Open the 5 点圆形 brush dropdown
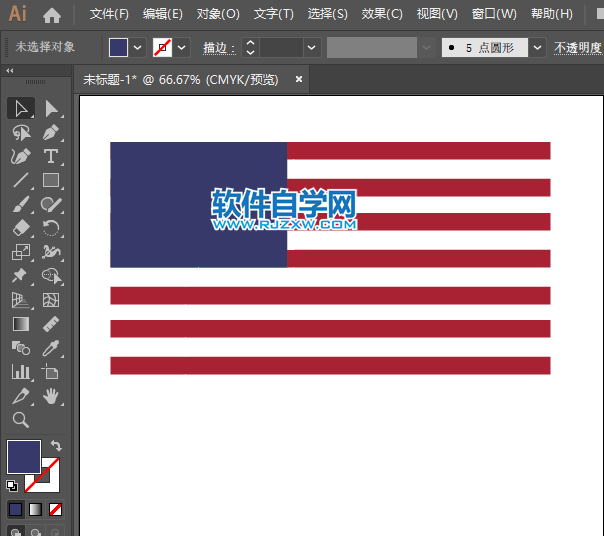The width and height of the screenshot is (604, 536). (x=537, y=48)
